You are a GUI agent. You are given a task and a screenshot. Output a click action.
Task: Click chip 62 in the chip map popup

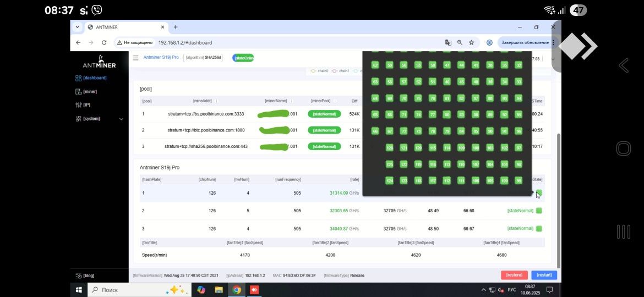375,65
